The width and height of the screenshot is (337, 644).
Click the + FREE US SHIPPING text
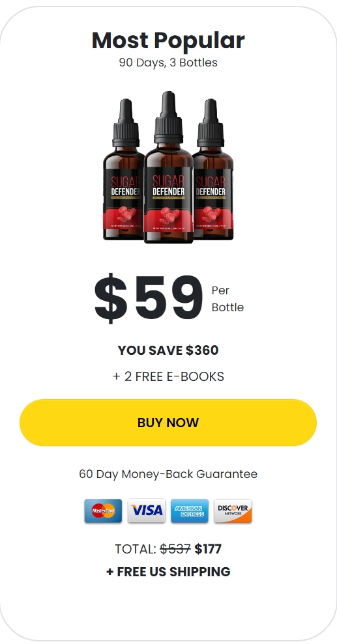[x=168, y=572]
